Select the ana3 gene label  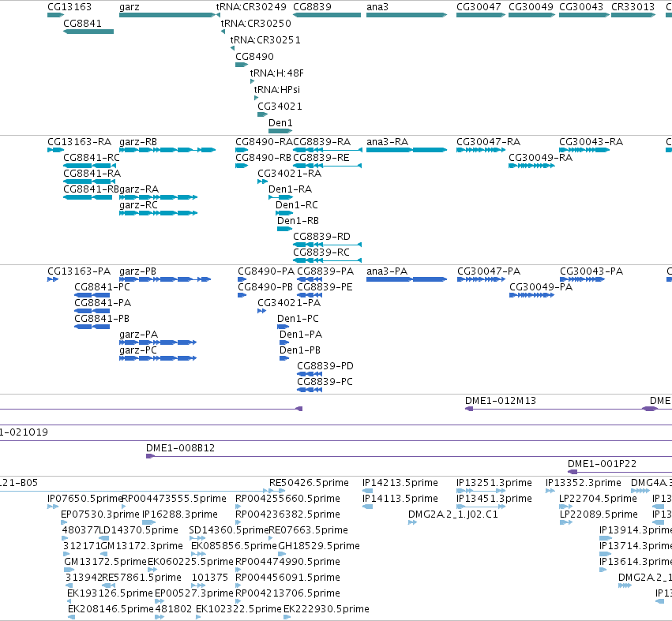point(377,7)
